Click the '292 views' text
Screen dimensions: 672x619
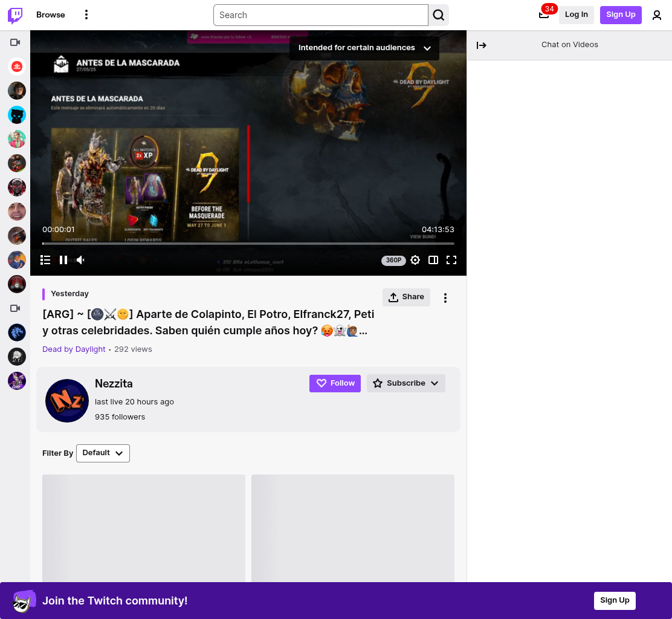coord(134,349)
